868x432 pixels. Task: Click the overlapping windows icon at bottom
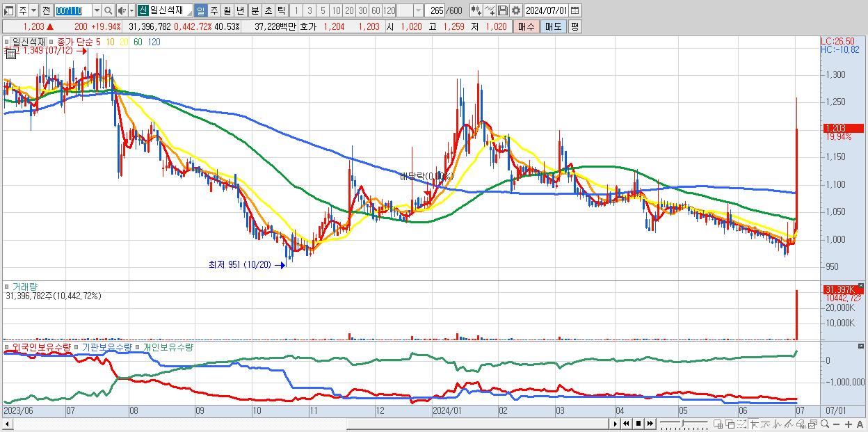730,424
